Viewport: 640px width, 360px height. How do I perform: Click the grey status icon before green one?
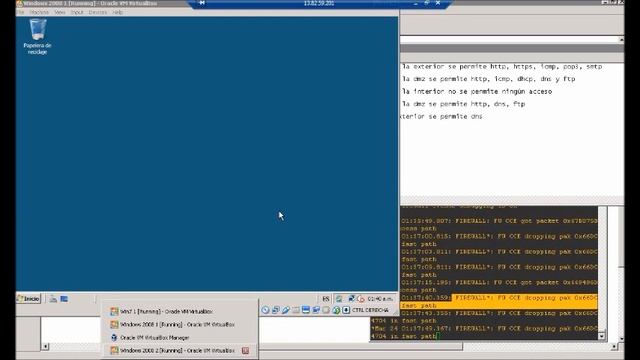click(326, 310)
